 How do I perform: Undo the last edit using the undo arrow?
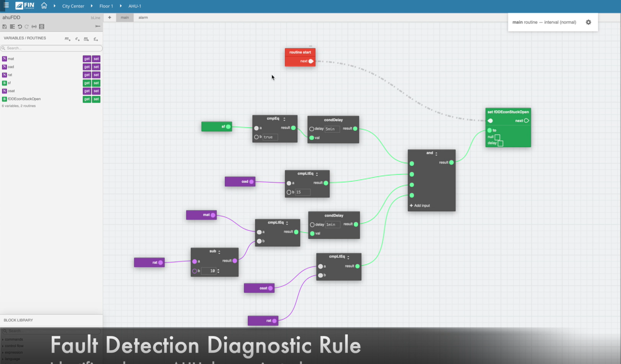pyautogui.click(x=20, y=26)
